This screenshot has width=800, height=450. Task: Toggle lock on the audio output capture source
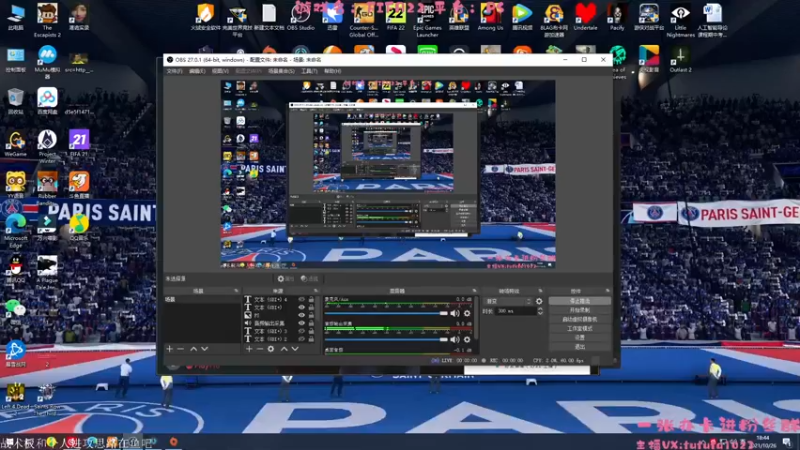point(311,323)
